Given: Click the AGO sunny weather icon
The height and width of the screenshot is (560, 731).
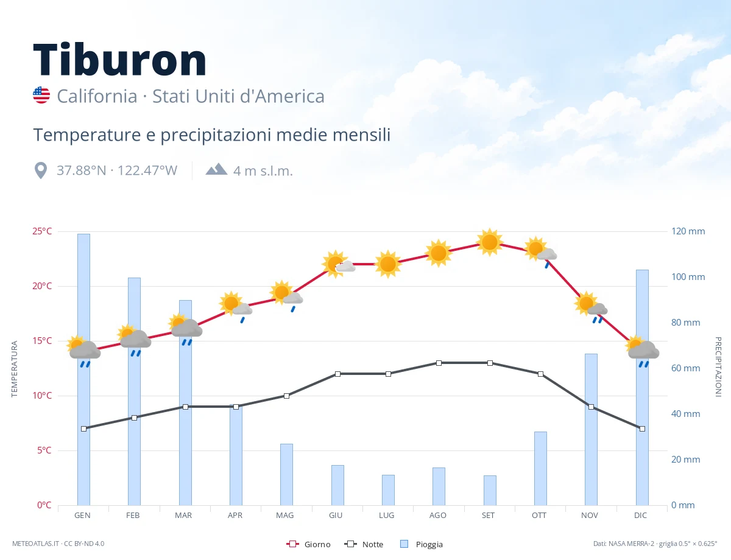Looking at the screenshot, I should click(439, 253).
